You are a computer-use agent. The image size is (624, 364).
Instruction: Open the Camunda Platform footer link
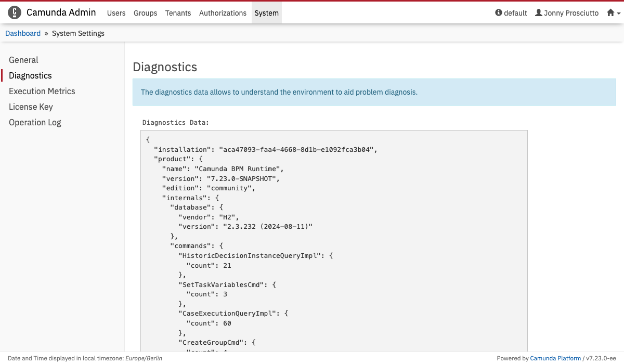555,358
